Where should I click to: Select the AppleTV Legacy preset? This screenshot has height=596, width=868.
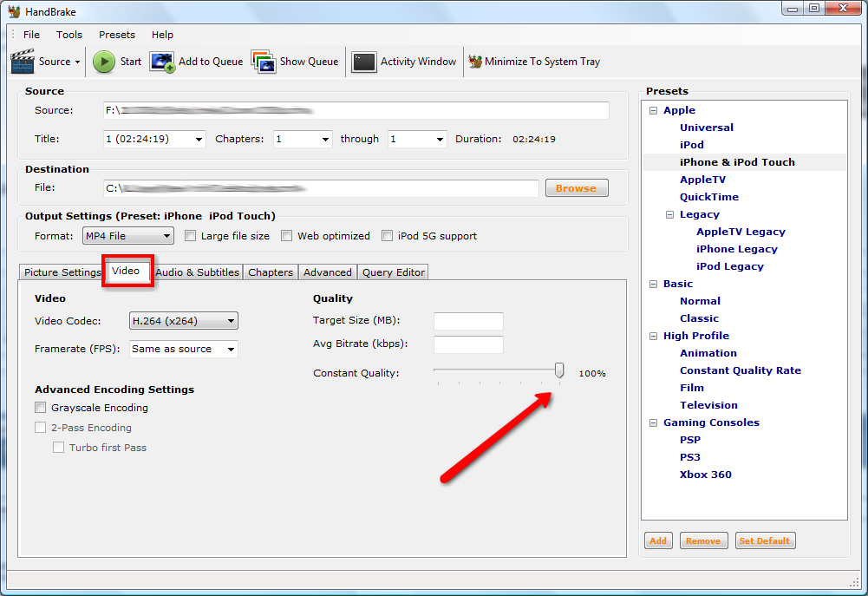pos(741,232)
